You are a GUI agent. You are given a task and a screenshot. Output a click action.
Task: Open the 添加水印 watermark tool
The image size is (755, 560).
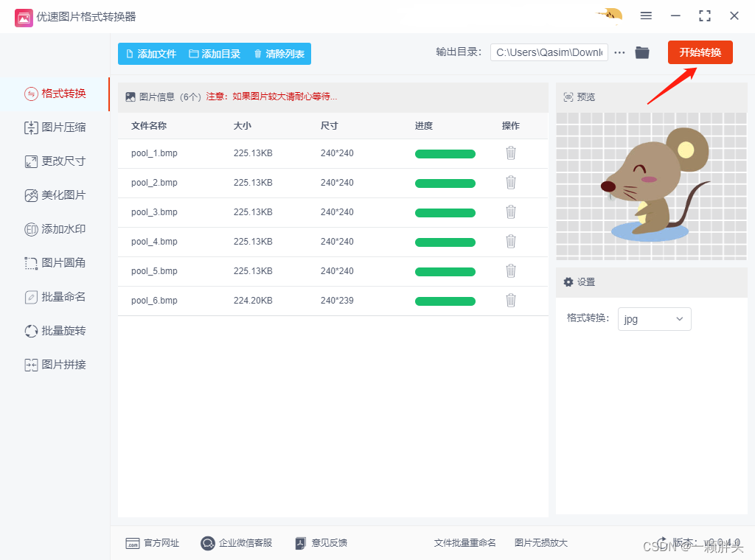tap(55, 229)
